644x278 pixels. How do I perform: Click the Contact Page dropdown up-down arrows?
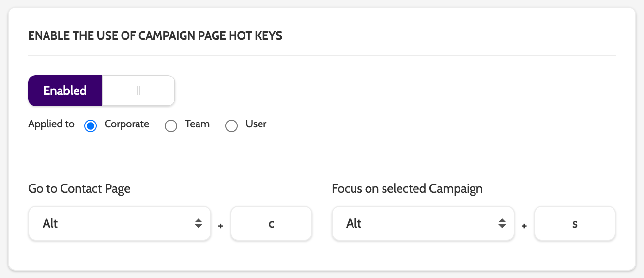click(x=199, y=223)
